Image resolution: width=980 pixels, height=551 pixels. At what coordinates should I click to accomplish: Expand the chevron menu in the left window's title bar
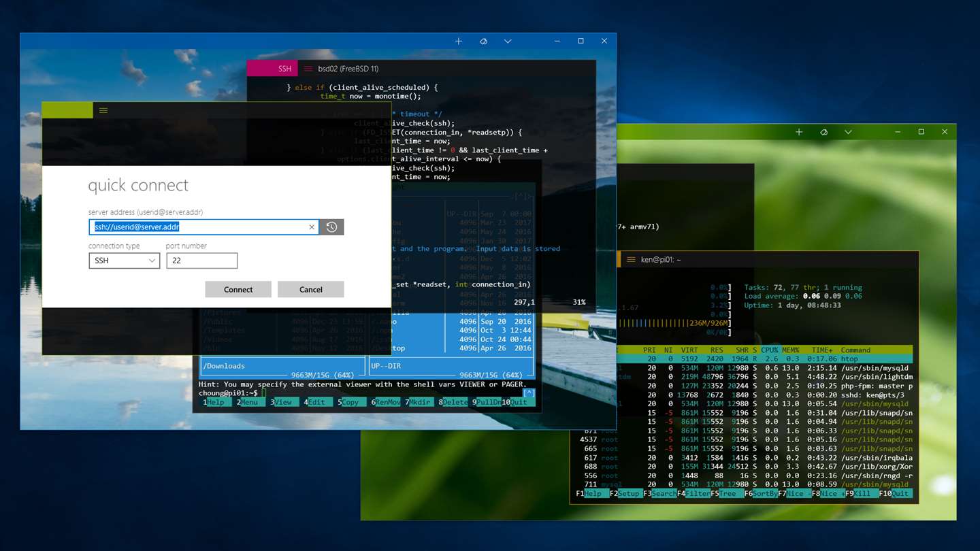508,41
